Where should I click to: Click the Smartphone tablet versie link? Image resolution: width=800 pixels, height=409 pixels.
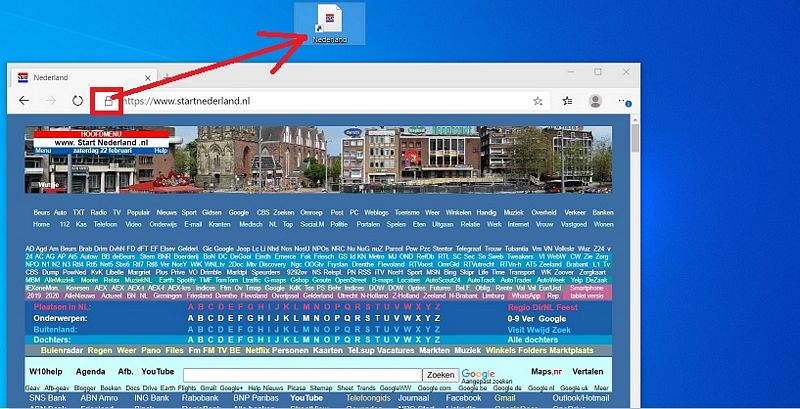pos(586,292)
